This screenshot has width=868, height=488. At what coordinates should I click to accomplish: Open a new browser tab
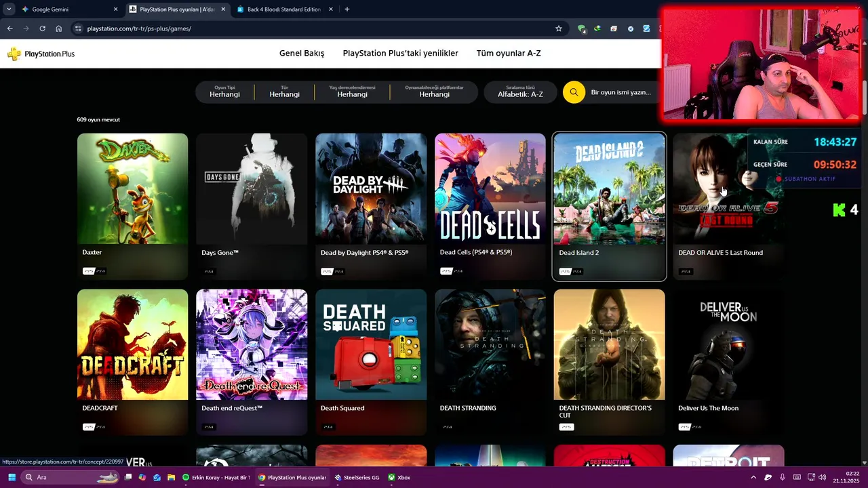click(x=347, y=9)
